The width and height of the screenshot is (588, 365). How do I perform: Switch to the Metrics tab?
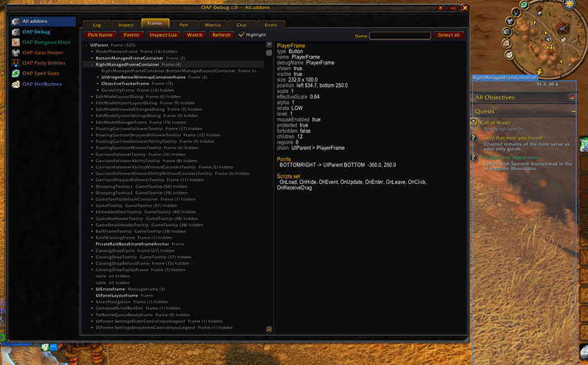212,25
